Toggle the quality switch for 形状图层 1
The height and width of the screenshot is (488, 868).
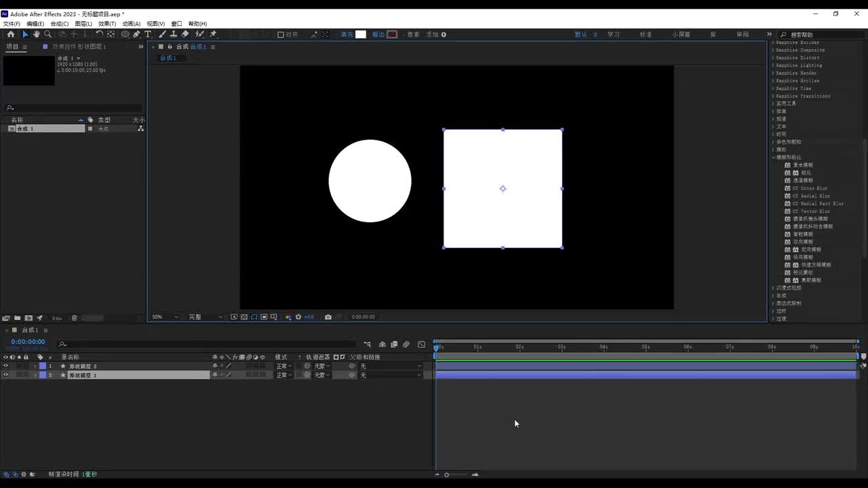point(229,375)
